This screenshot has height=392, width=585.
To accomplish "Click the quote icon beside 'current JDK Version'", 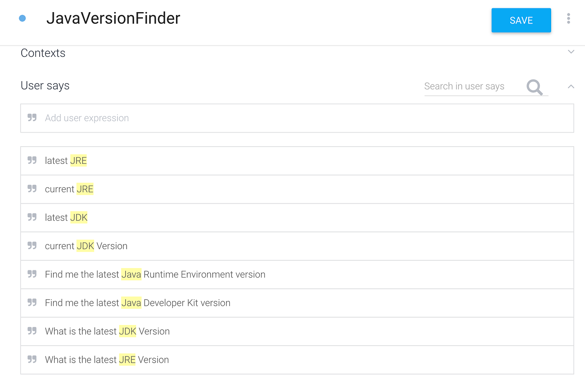I will point(32,245).
